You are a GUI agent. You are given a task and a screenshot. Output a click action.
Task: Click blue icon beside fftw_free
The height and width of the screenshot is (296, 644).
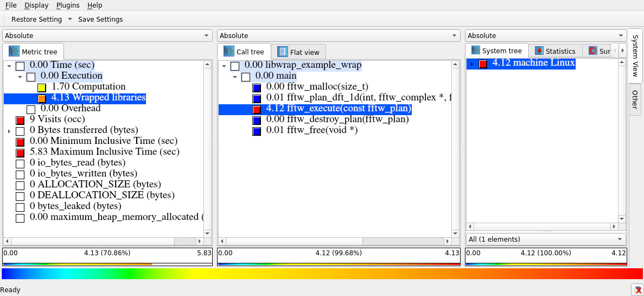point(257,131)
